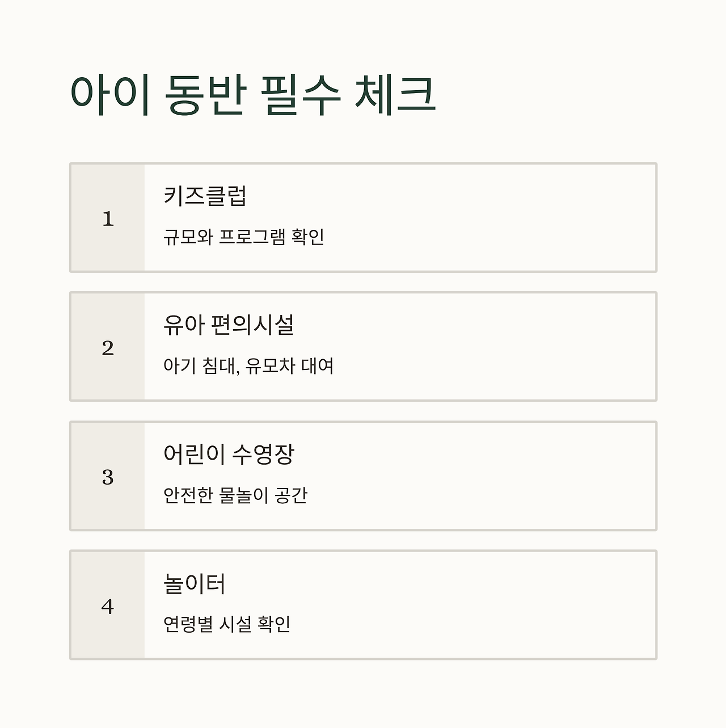726x728 pixels.
Task: Click the number 1 badge
Action: (108, 218)
